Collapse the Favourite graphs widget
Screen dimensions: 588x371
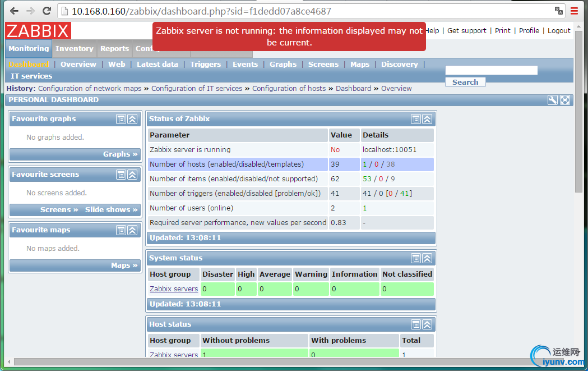[x=132, y=119]
